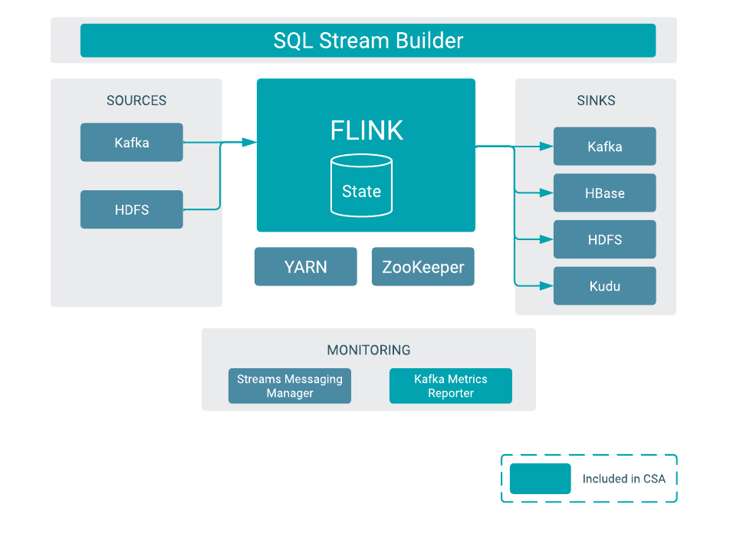The image size is (730, 560).
Task: Select the Kafka source box
Action: [x=132, y=143]
